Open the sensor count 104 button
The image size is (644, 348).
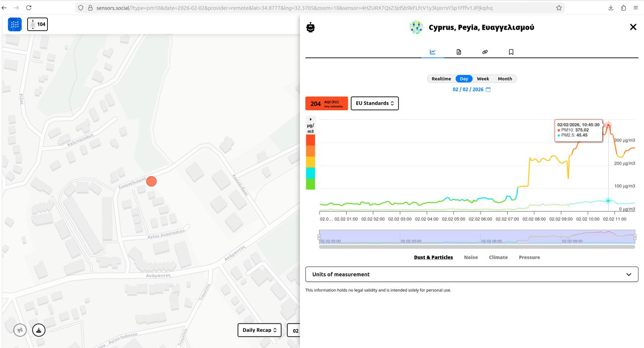pyautogui.click(x=37, y=24)
